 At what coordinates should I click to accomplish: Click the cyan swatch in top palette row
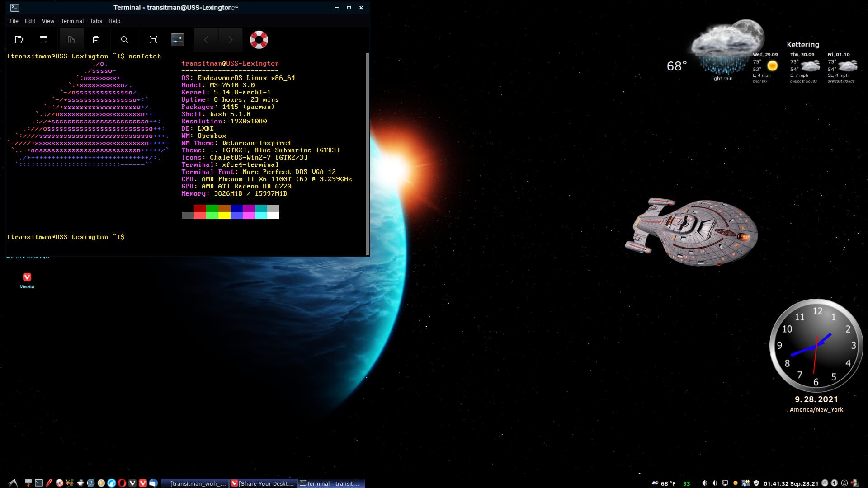[261, 208]
